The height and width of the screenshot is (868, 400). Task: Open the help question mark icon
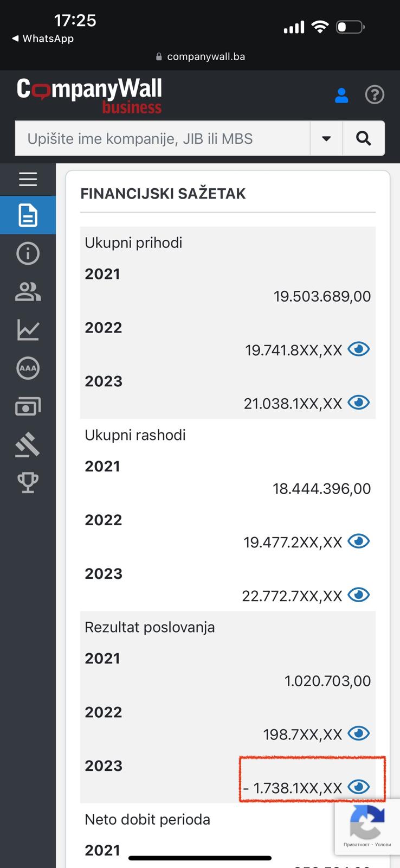(x=375, y=95)
